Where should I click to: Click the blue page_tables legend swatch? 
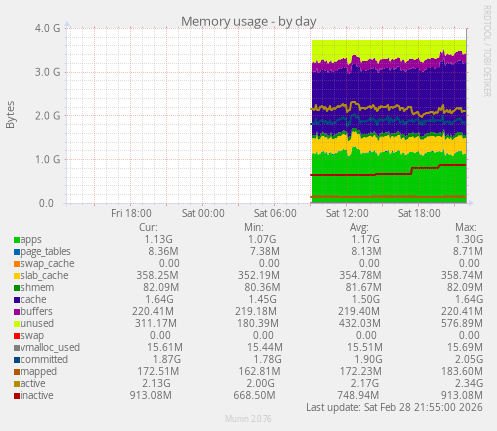[17, 252]
